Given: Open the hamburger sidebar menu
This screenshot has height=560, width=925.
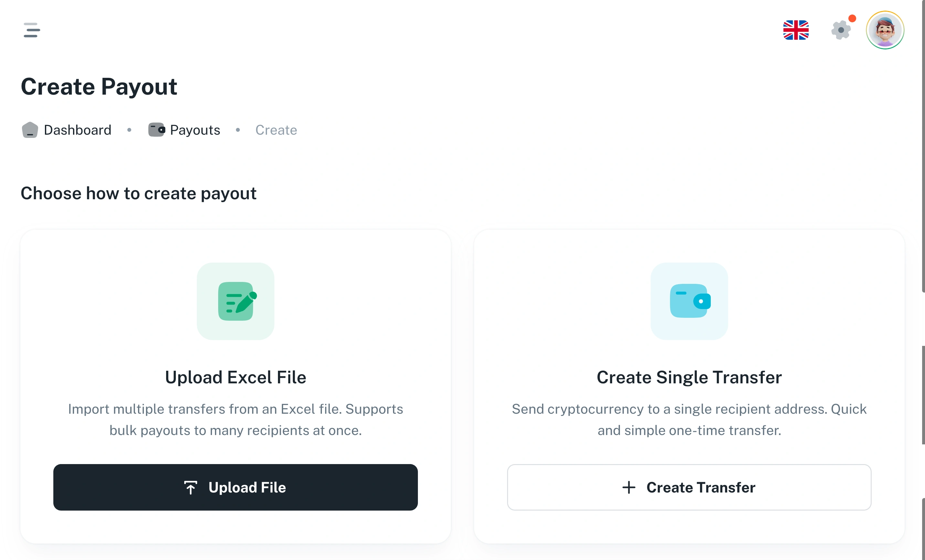Looking at the screenshot, I should pyautogui.click(x=32, y=30).
